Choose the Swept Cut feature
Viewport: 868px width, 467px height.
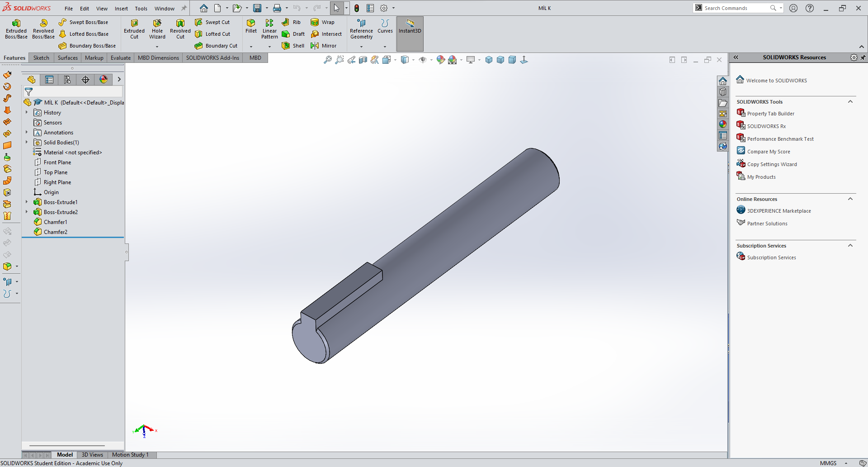click(x=212, y=22)
